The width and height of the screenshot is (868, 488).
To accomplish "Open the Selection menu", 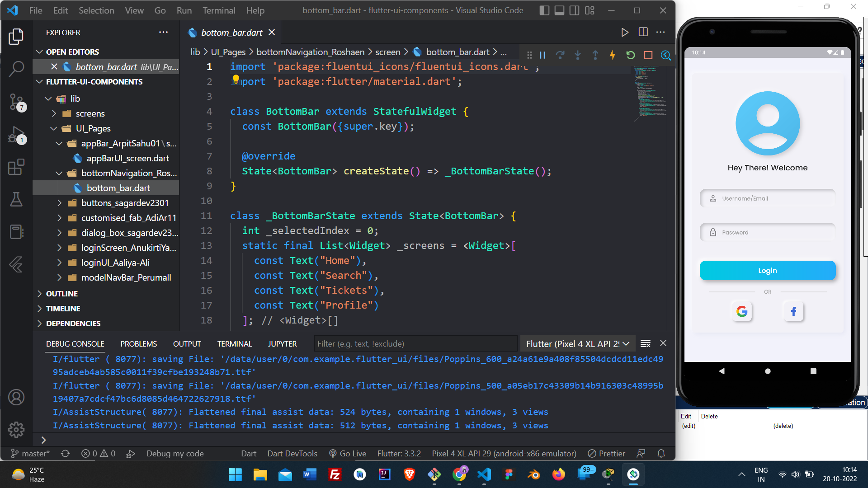I will click(96, 10).
